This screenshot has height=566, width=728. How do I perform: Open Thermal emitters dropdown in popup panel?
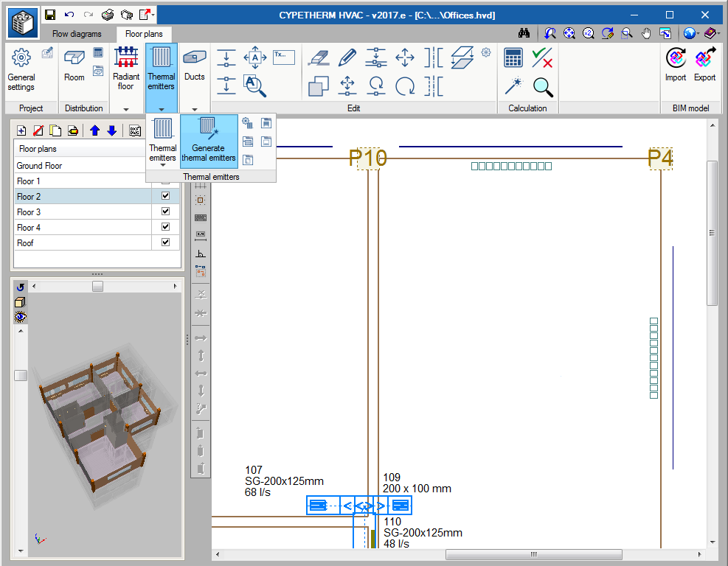[162, 165]
